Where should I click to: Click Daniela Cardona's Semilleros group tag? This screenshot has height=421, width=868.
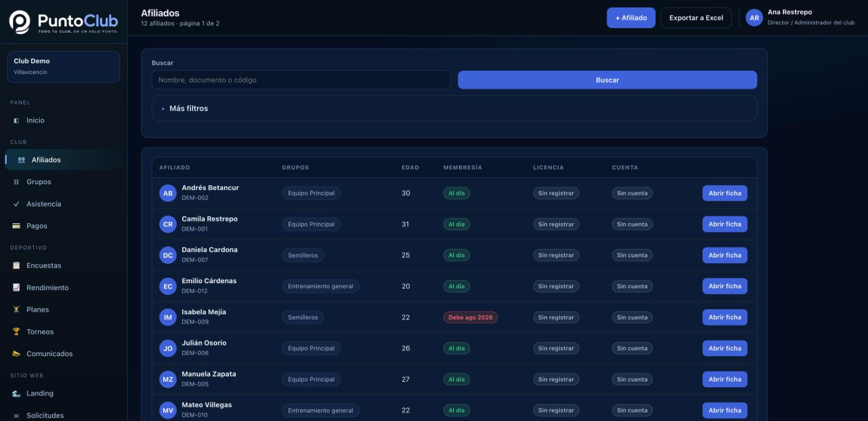[x=303, y=256]
